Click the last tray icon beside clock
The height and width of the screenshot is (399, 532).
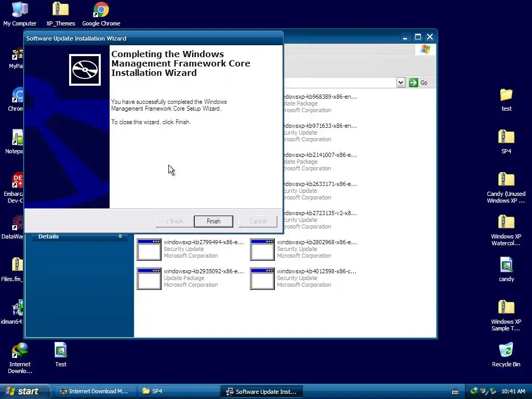coord(493,391)
